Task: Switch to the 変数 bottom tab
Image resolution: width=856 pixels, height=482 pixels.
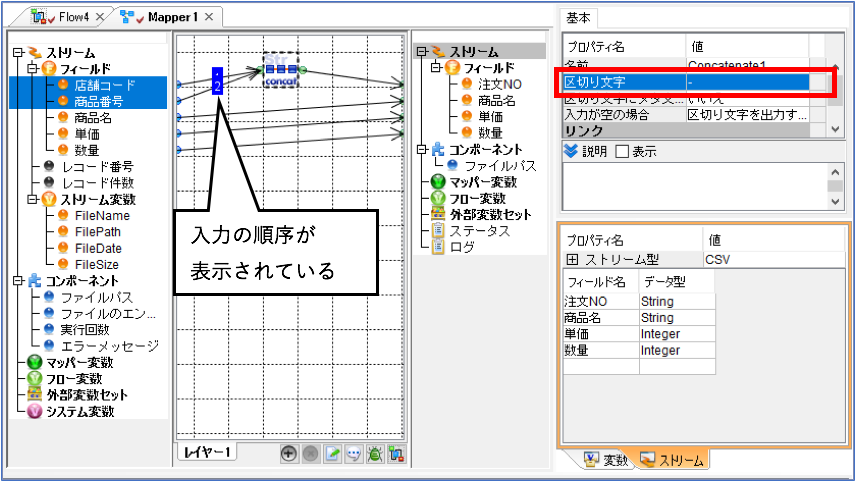Action: click(607, 460)
